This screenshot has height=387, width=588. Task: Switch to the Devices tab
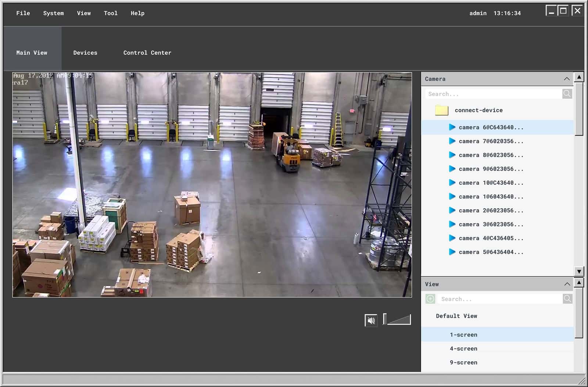85,53
